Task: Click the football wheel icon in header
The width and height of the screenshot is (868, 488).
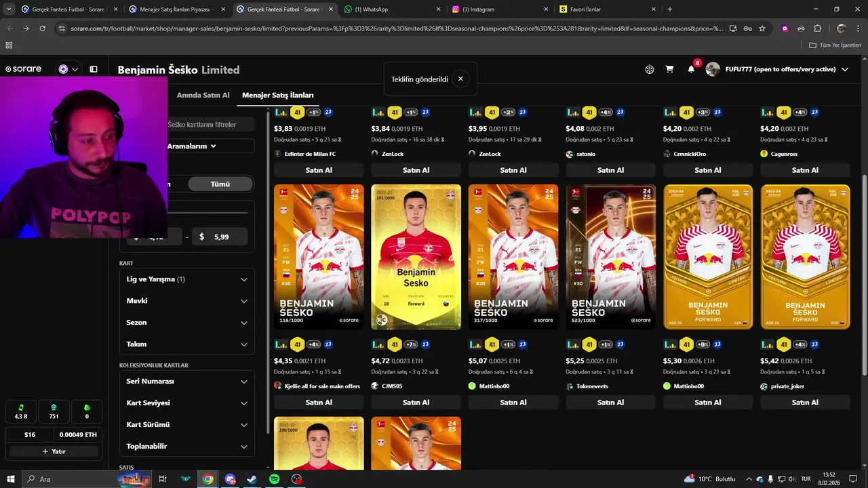Action: click(650, 69)
